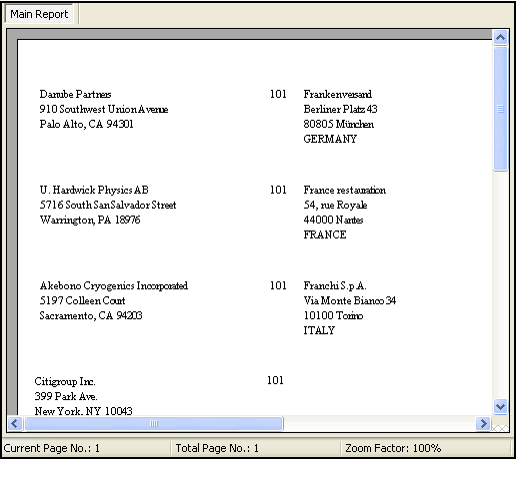Image resolution: width=528 pixels, height=482 pixels.
Task: Click the Berliner Platz 43 line
Action: (340, 109)
